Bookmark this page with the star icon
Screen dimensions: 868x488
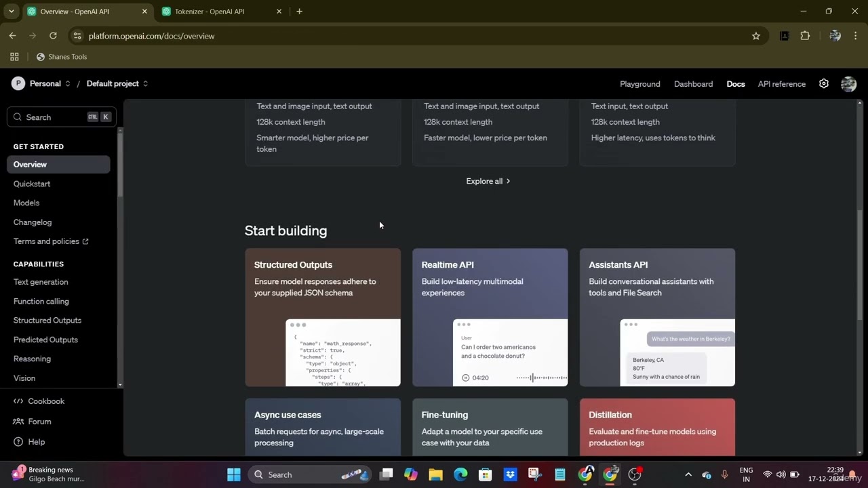[756, 36]
